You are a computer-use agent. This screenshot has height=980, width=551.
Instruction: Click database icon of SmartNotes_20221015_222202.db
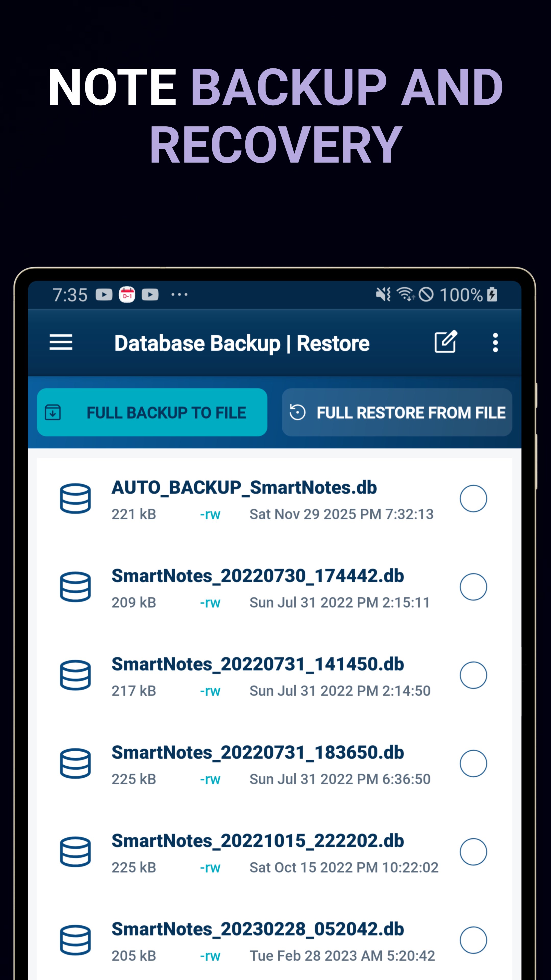pos(75,851)
